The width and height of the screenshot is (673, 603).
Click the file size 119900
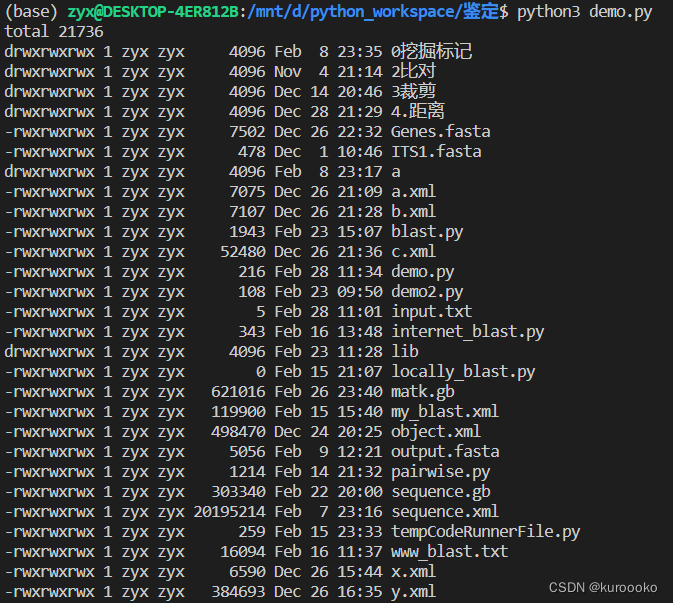[238, 412]
